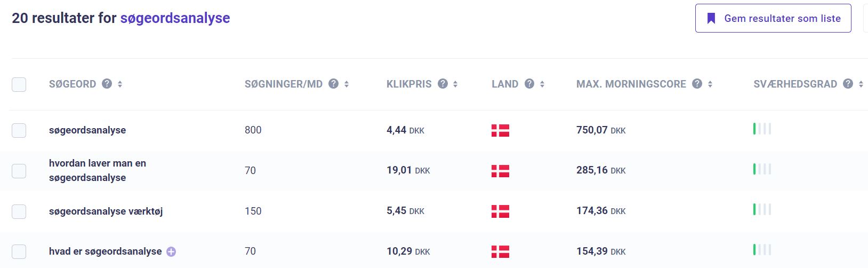The width and height of the screenshot is (868, 268).
Task: Click the help icon next to SØGEORD
Action: [x=107, y=84]
